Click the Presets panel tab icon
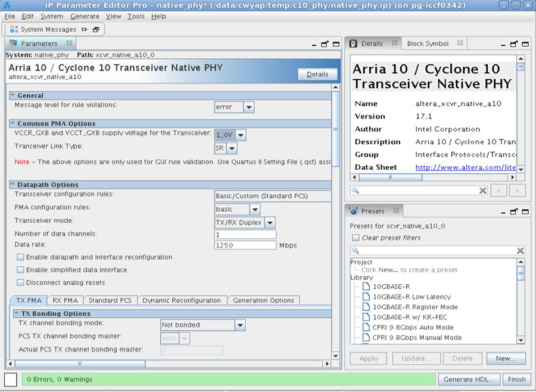This screenshot has height=392, width=536. (x=353, y=211)
